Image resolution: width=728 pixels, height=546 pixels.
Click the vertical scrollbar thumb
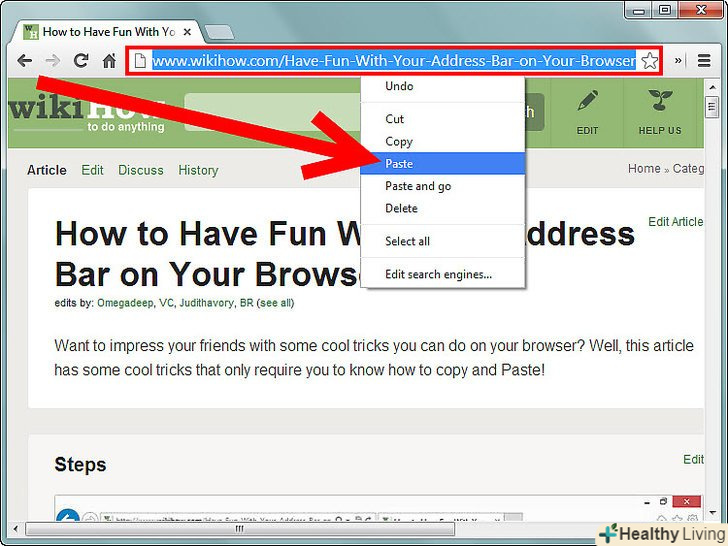[712, 108]
